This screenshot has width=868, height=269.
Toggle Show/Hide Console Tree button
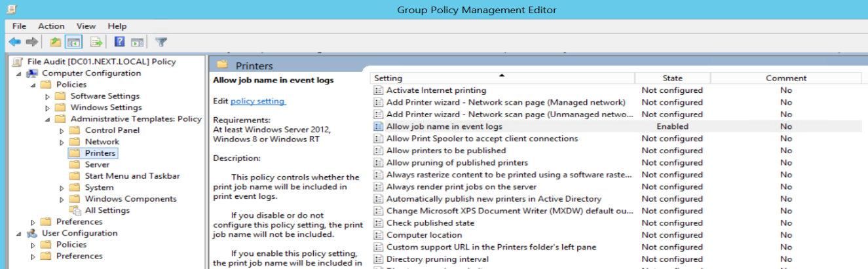[x=73, y=42]
